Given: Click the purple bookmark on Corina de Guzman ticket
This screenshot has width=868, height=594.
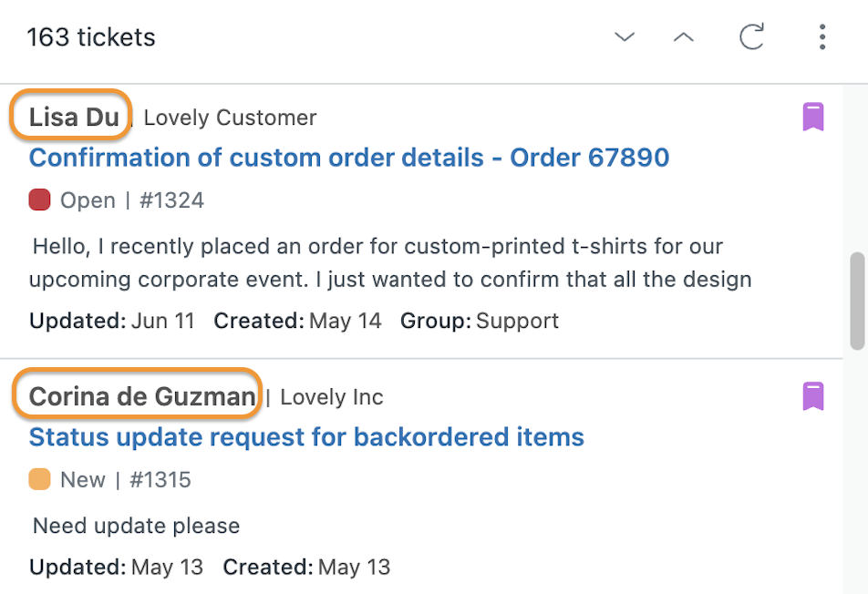Looking at the screenshot, I should [813, 396].
